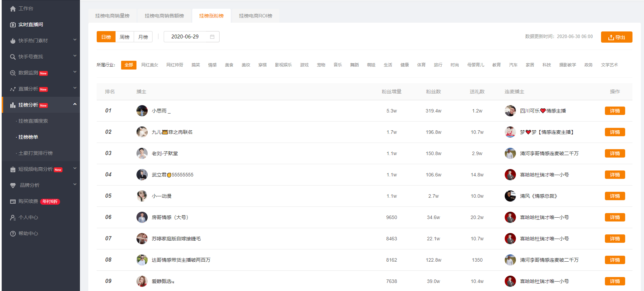Switch to the 挂榜电商销售额榜 tab
The height and width of the screenshot is (291, 644).
(x=164, y=16)
